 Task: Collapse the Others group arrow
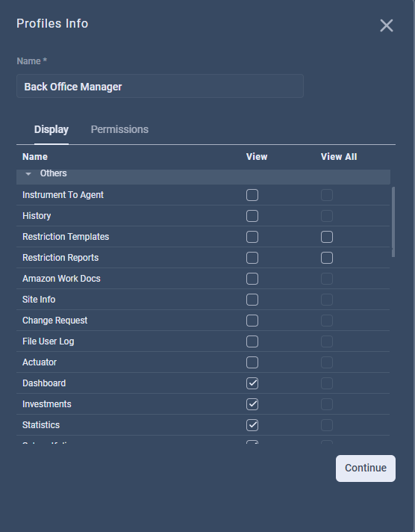pyautogui.click(x=28, y=173)
